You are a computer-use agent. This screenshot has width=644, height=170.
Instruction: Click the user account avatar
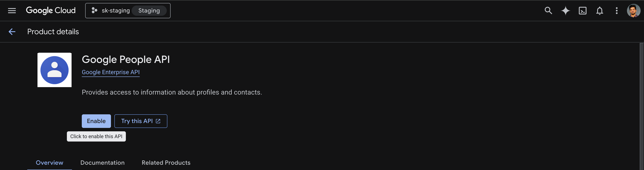[x=634, y=11]
